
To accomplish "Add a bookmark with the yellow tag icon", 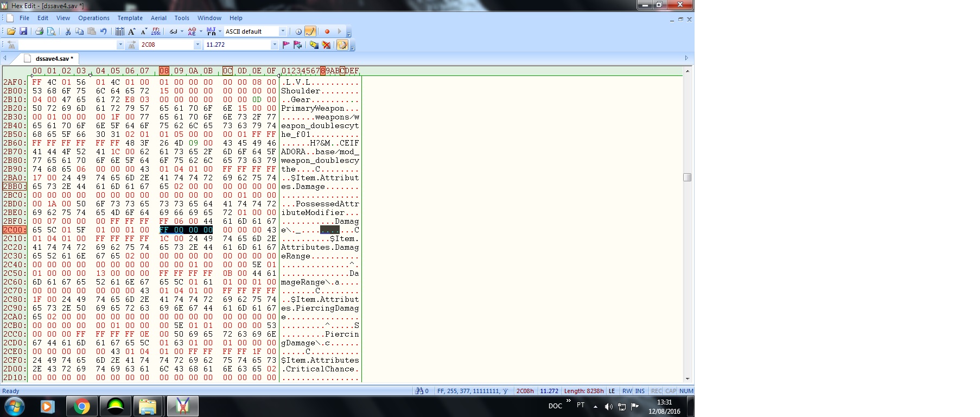I will tap(314, 45).
